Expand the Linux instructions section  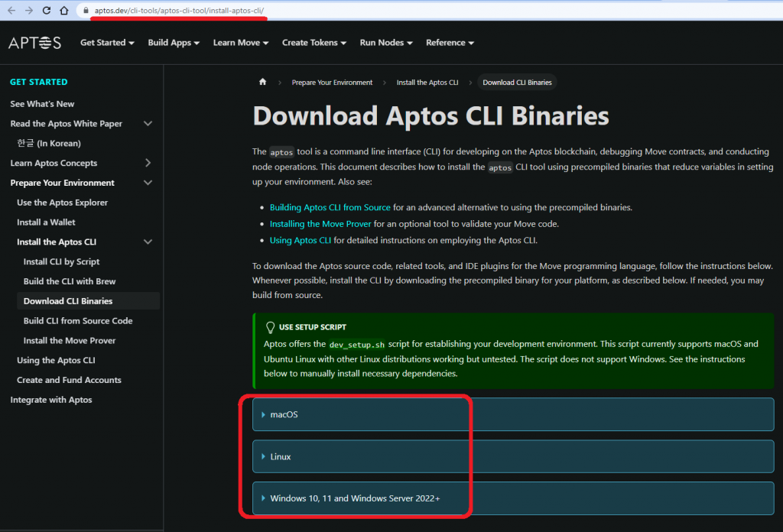[x=281, y=456]
